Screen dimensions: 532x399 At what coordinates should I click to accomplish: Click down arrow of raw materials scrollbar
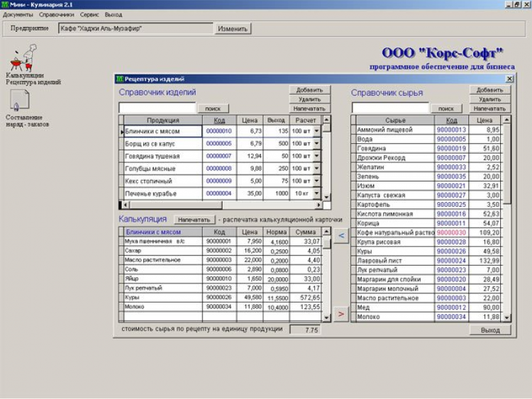[506, 317]
